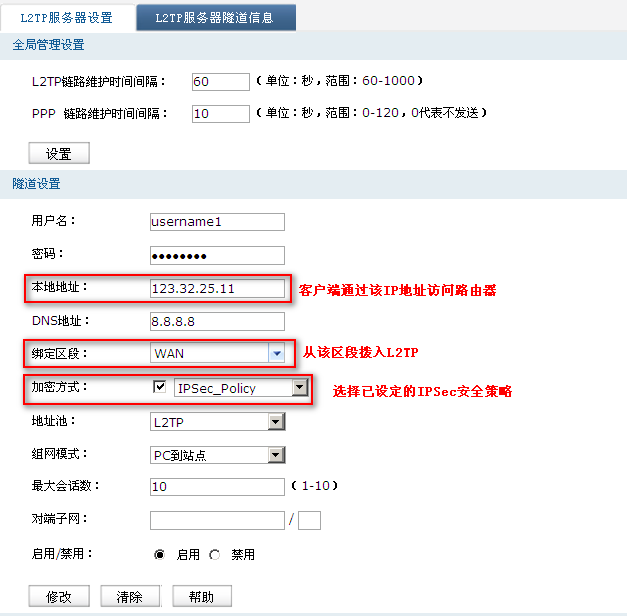
Task: Click the 用户名 field with username1
Action: [x=217, y=222]
